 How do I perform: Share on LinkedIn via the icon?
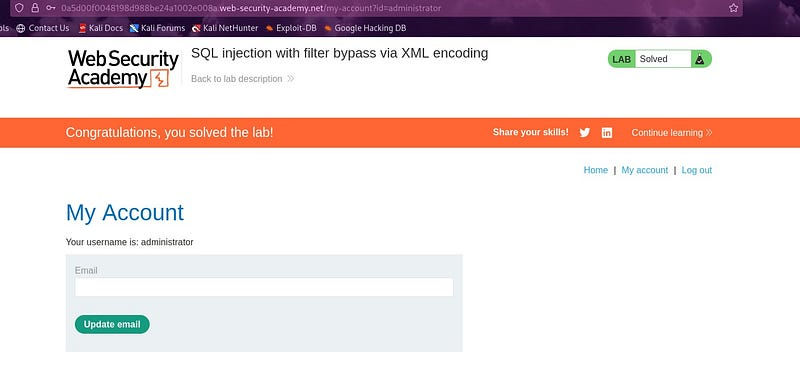[x=607, y=133]
